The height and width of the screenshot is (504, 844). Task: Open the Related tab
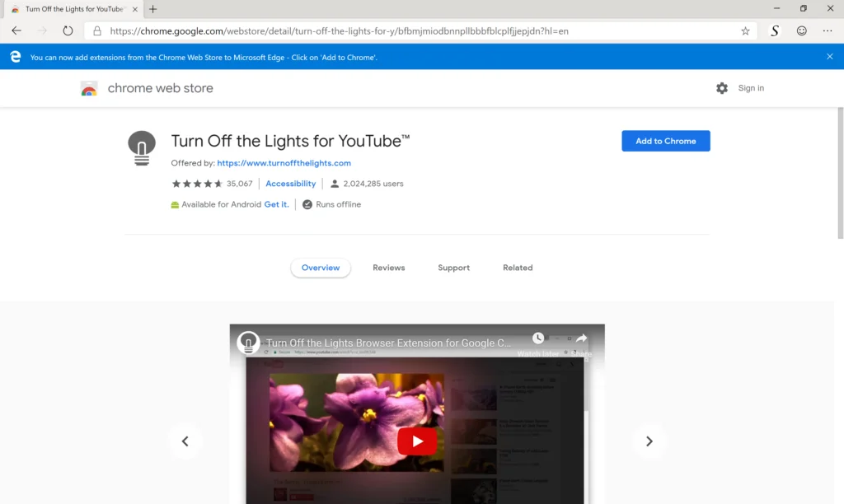click(x=518, y=268)
